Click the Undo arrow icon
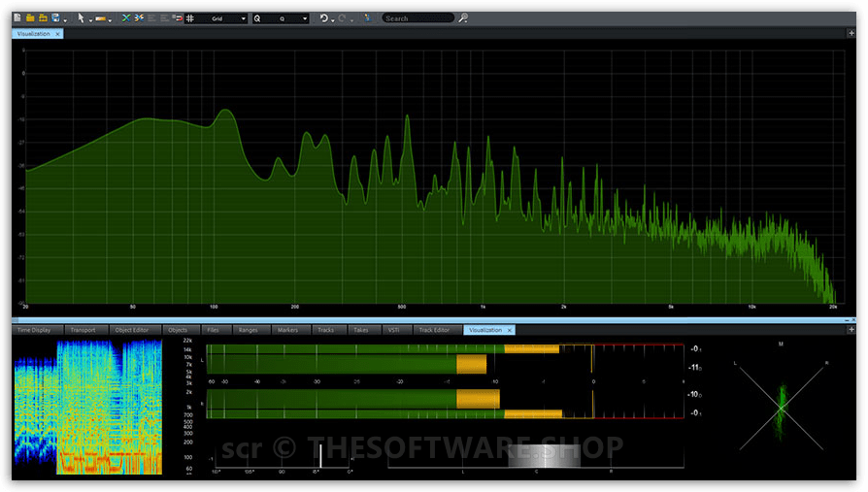The image size is (868, 492). [324, 18]
